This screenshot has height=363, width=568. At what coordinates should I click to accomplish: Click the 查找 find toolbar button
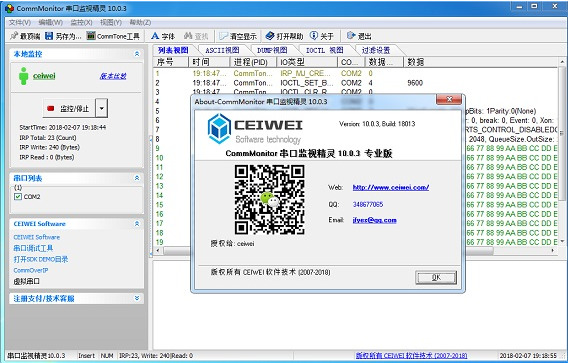pyautogui.click(x=196, y=36)
